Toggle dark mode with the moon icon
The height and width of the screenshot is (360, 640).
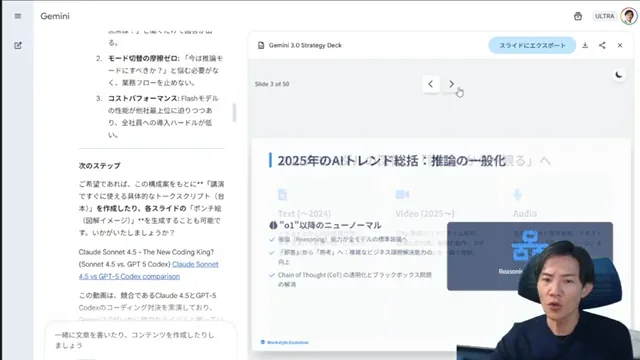pyautogui.click(x=619, y=75)
